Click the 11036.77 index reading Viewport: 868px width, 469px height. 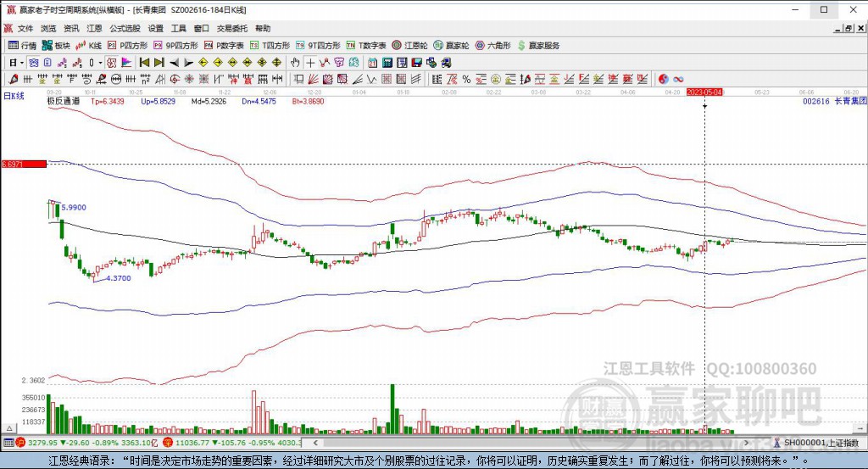pos(192,443)
